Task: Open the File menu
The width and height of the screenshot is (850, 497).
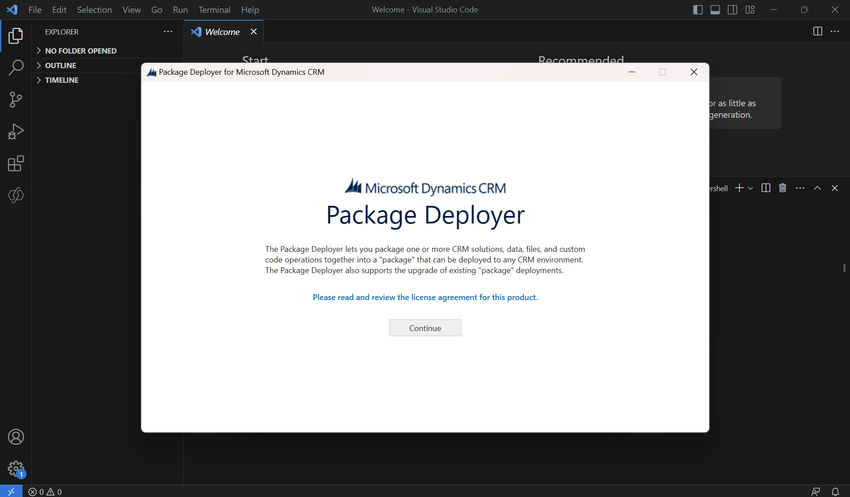Action: (35, 10)
